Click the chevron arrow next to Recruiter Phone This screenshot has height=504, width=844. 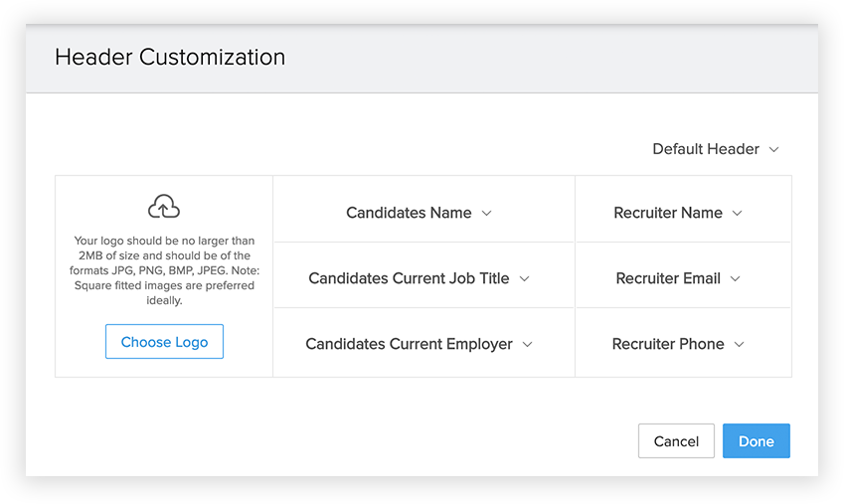click(740, 345)
